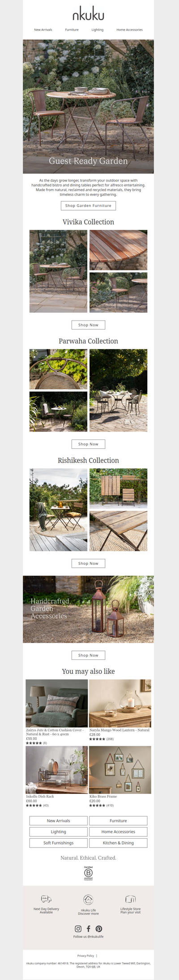
Task: Click the Certified B Corporation badge
Action: tap(88, 873)
